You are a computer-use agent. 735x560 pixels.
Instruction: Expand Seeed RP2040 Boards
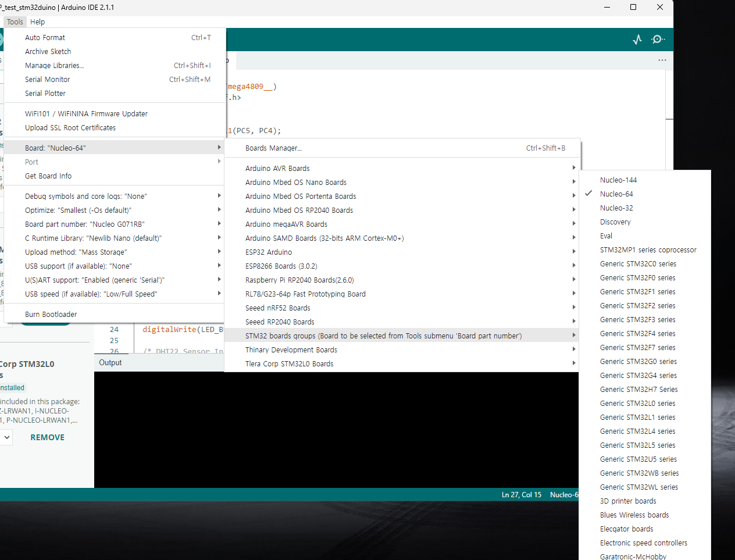[x=402, y=322]
